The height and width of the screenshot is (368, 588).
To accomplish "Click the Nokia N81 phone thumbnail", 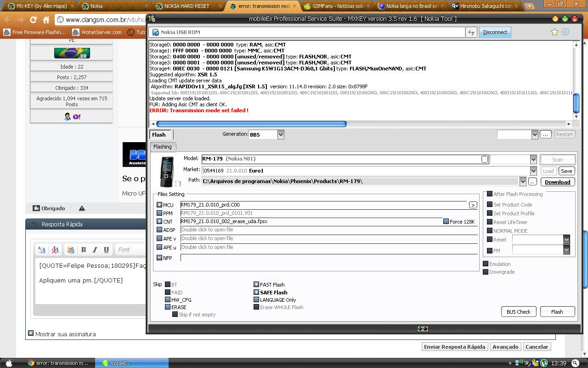I will click(167, 171).
